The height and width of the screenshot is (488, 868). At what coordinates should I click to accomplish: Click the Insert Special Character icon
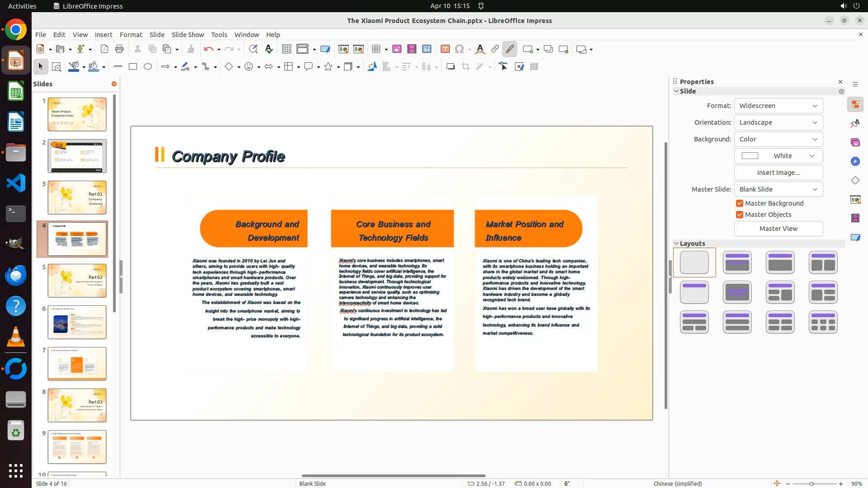click(459, 49)
